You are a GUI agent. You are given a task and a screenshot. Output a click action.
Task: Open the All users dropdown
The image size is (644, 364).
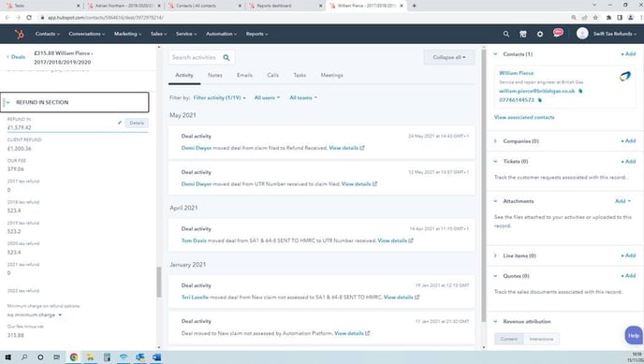(267, 97)
